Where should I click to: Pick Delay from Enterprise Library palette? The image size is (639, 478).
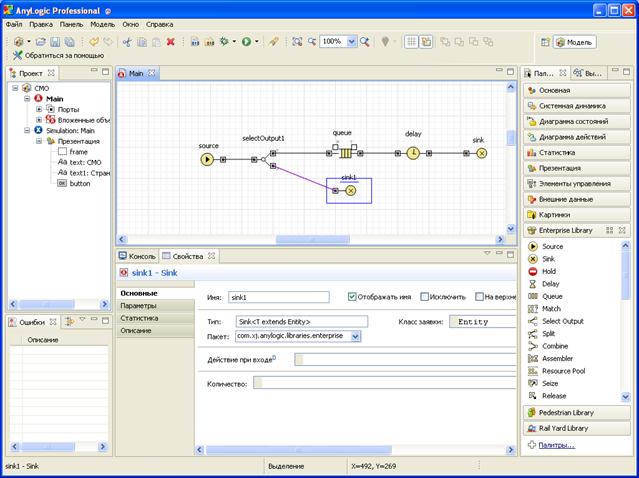[x=544, y=284]
